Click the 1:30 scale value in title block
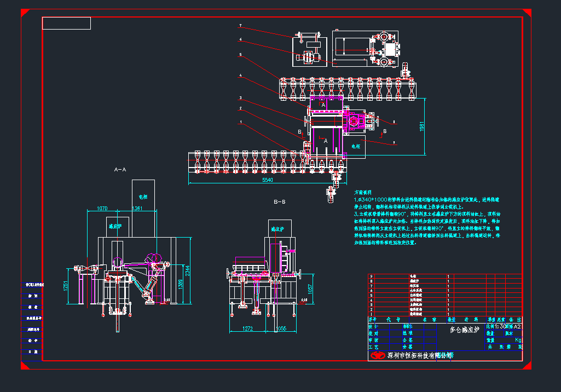 click(492, 326)
